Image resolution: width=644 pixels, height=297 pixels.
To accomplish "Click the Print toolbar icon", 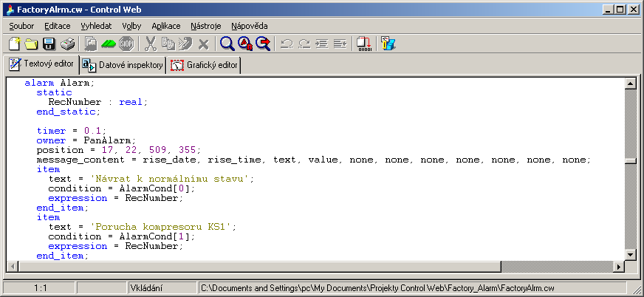I will point(67,44).
